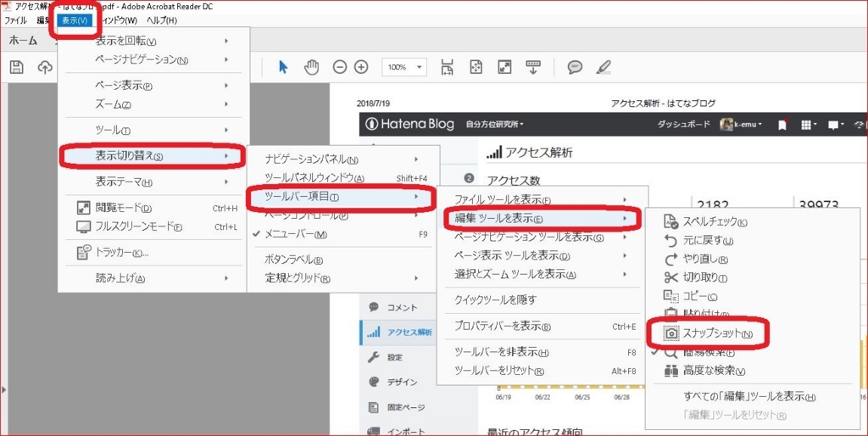Click the upload to cloud icon
The width and height of the screenshot is (868, 436).
click(44, 68)
